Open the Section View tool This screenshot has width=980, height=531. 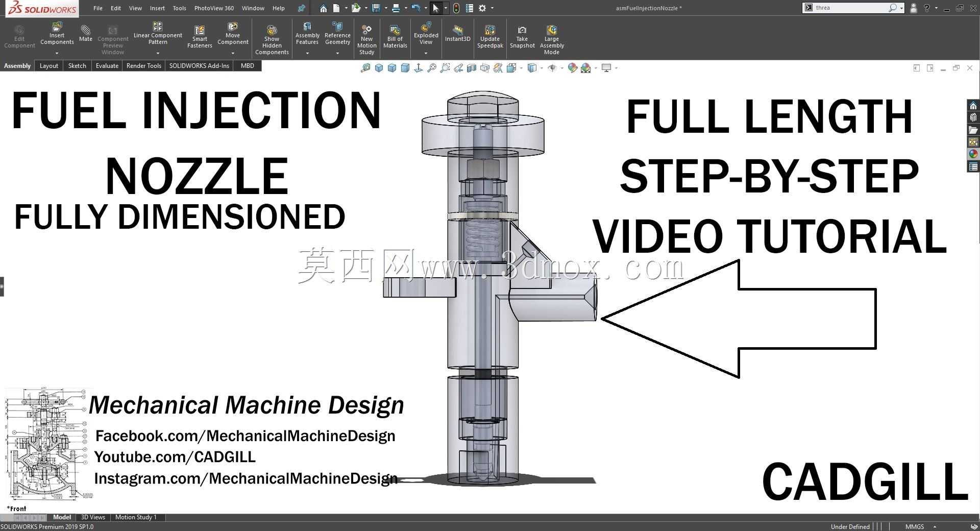pyautogui.click(x=472, y=68)
